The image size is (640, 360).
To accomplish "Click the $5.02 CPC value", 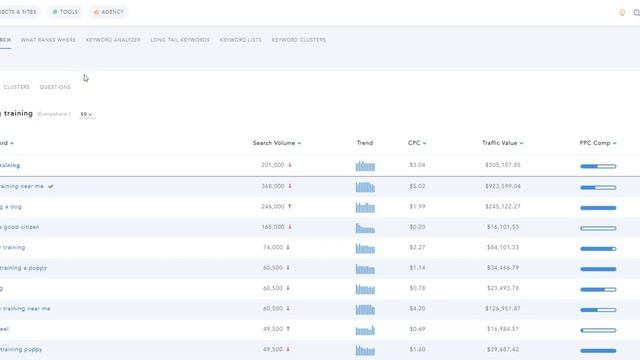I will point(417,186).
